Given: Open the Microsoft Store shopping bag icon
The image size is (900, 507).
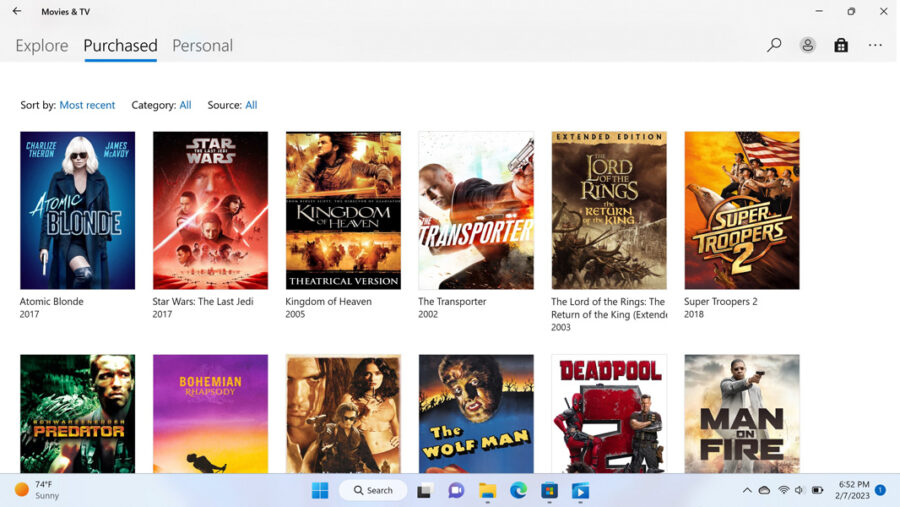Looking at the screenshot, I should (841, 45).
